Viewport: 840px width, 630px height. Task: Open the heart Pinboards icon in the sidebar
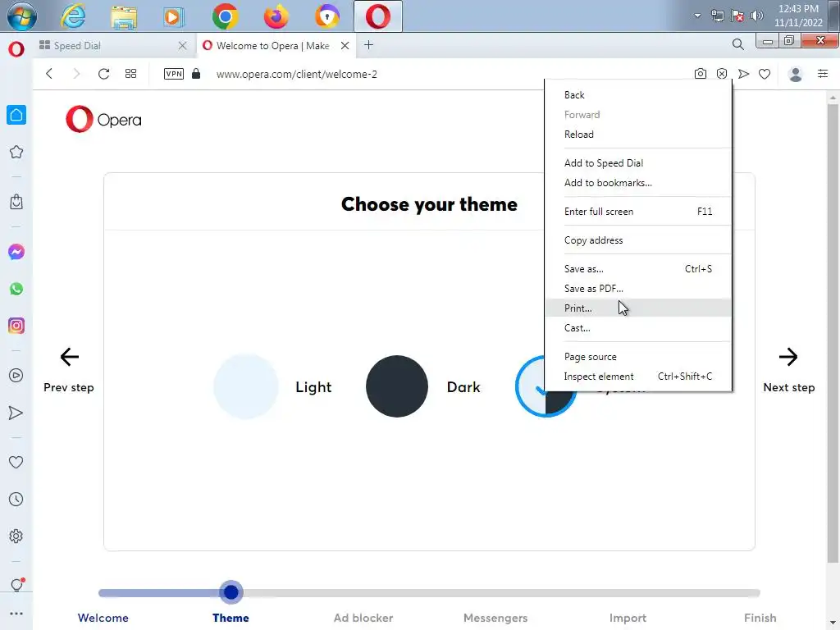coord(16,462)
